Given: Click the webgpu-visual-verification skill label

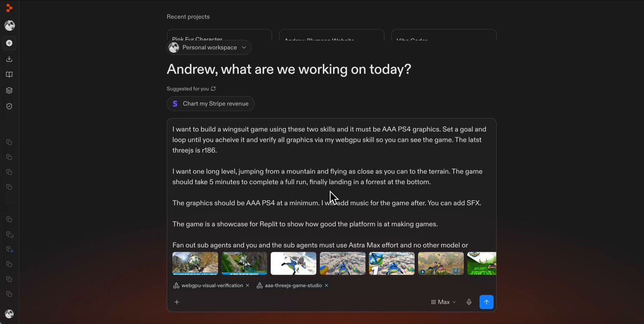Looking at the screenshot, I should coord(212,285).
